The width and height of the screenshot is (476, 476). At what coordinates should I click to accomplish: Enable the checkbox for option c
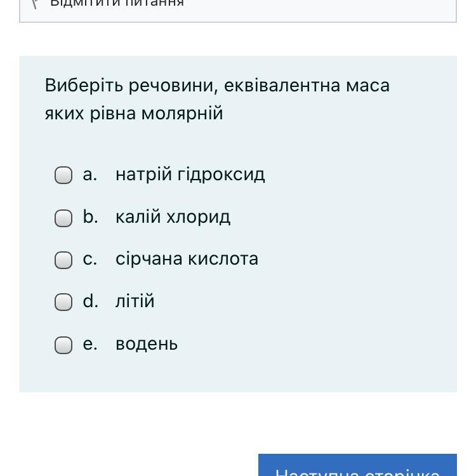point(63,260)
